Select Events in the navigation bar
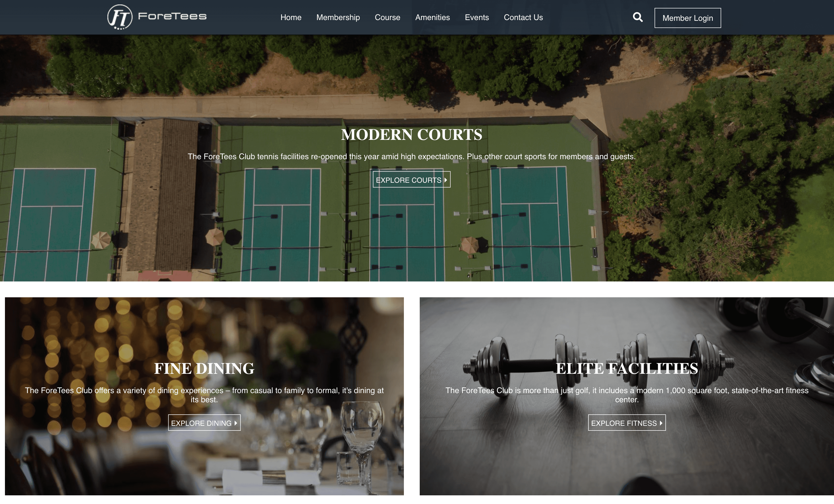The height and width of the screenshot is (504, 834). pos(477,17)
